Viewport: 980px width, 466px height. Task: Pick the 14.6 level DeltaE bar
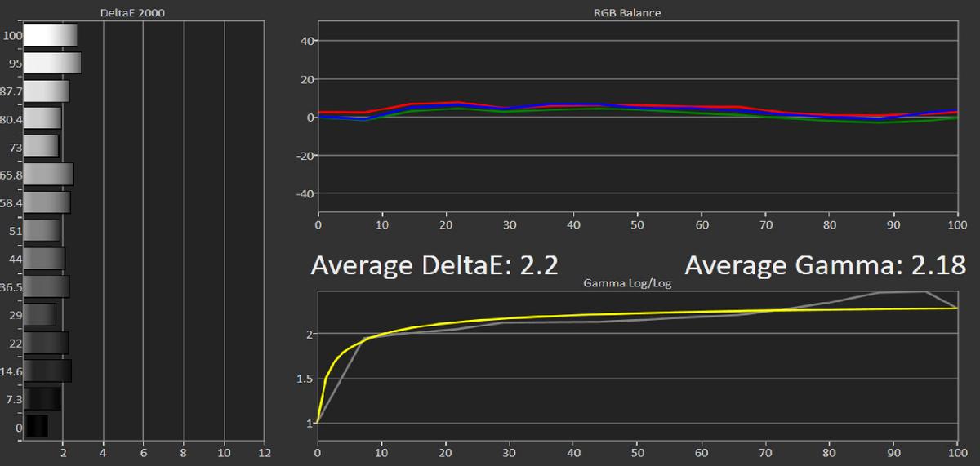click(x=47, y=371)
